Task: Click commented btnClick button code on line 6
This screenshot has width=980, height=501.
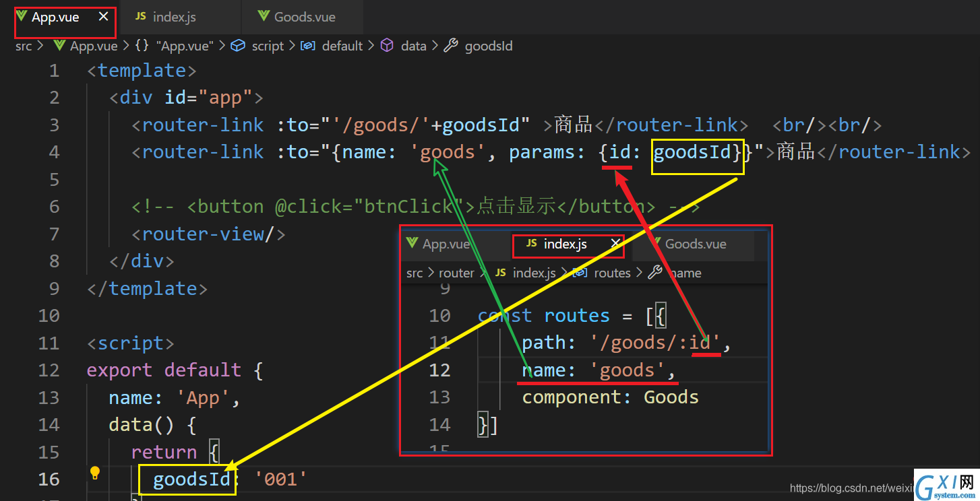Action: point(415,207)
